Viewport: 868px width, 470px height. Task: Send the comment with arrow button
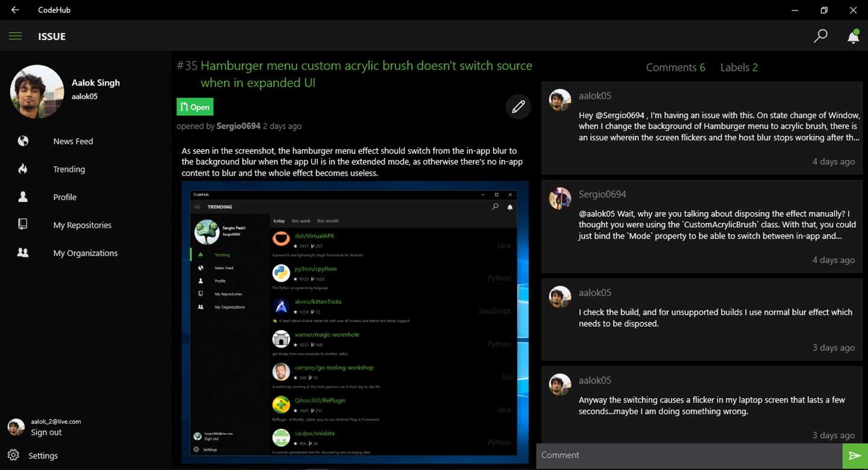(x=855, y=456)
